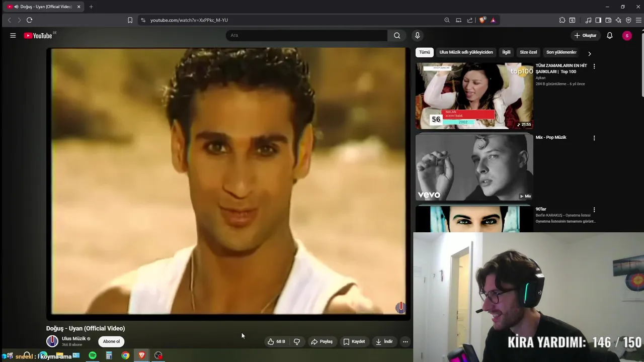The width and height of the screenshot is (644, 362).
Task: Switch to the Doğuş - Uyan tab
Action: 44,7
